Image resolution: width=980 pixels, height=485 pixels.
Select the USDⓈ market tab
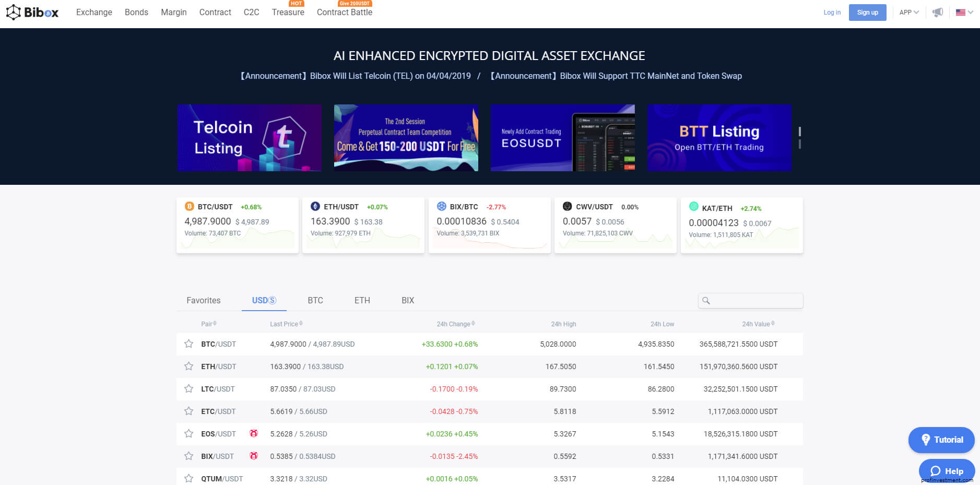pyautogui.click(x=264, y=300)
